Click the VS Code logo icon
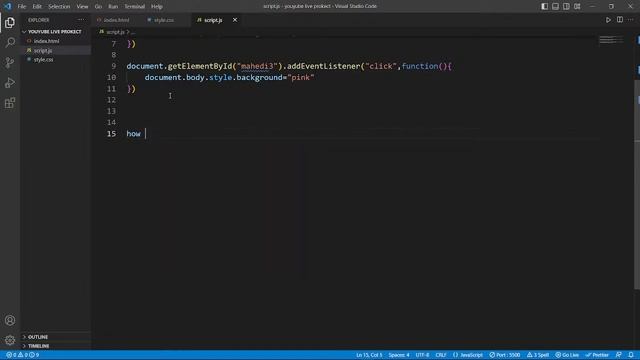Viewport: 640px width, 360px height. pos(7,6)
